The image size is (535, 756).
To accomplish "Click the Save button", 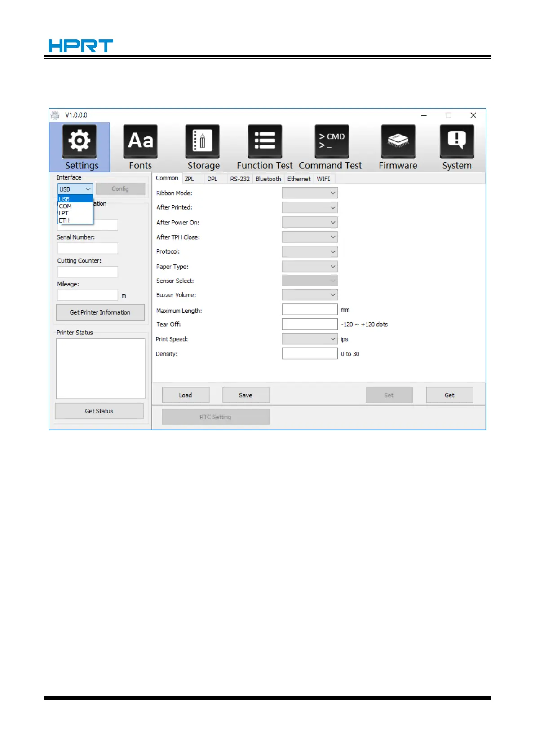I will (246, 395).
